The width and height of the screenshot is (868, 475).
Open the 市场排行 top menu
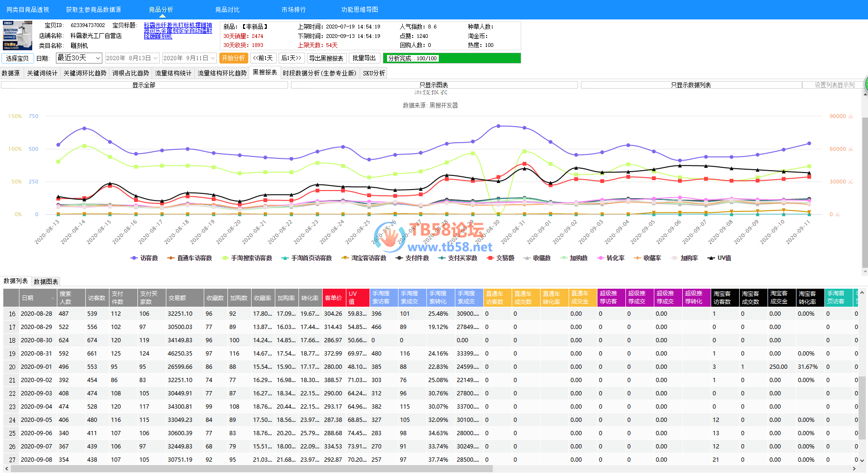point(293,9)
